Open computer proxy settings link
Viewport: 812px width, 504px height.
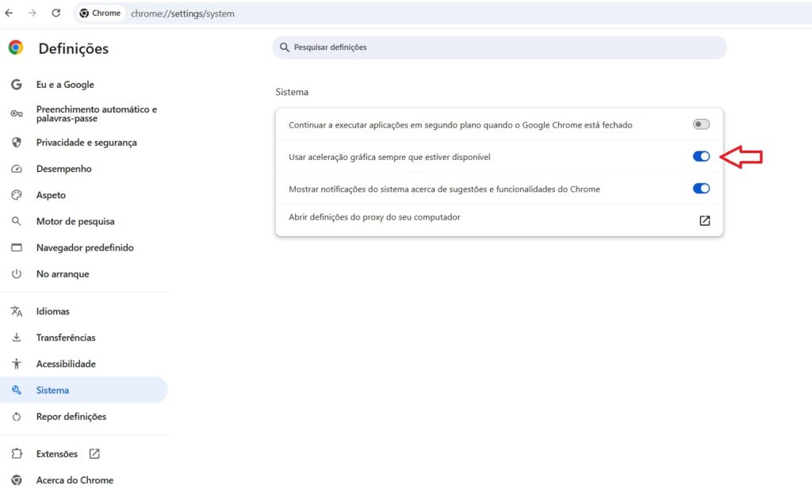(x=704, y=221)
